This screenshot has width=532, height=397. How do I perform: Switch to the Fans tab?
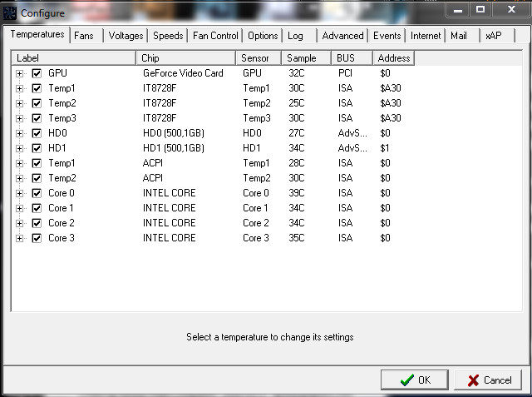coord(86,36)
